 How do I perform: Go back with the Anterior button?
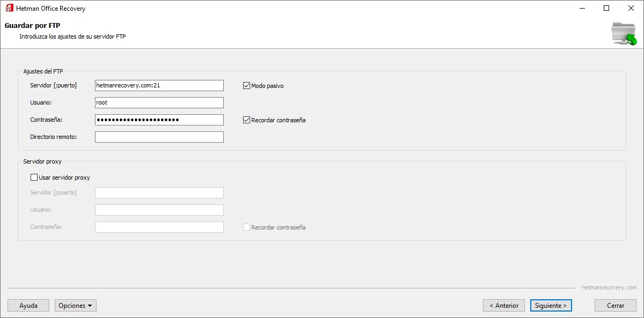point(504,306)
